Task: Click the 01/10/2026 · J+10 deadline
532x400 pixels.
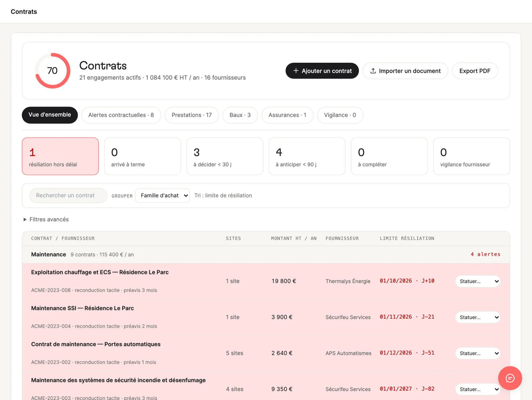Action: click(x=407, y=281)
